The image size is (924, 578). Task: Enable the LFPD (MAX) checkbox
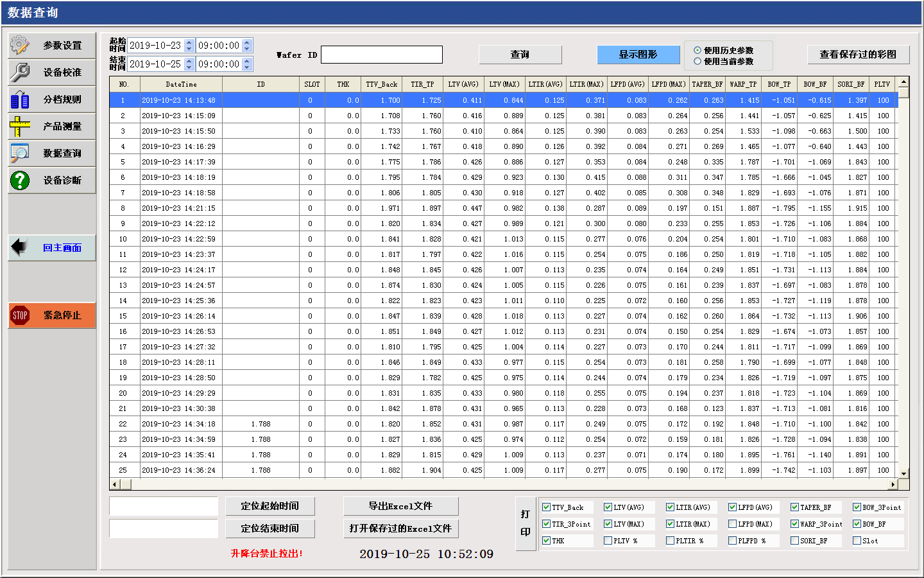(732, 524)
